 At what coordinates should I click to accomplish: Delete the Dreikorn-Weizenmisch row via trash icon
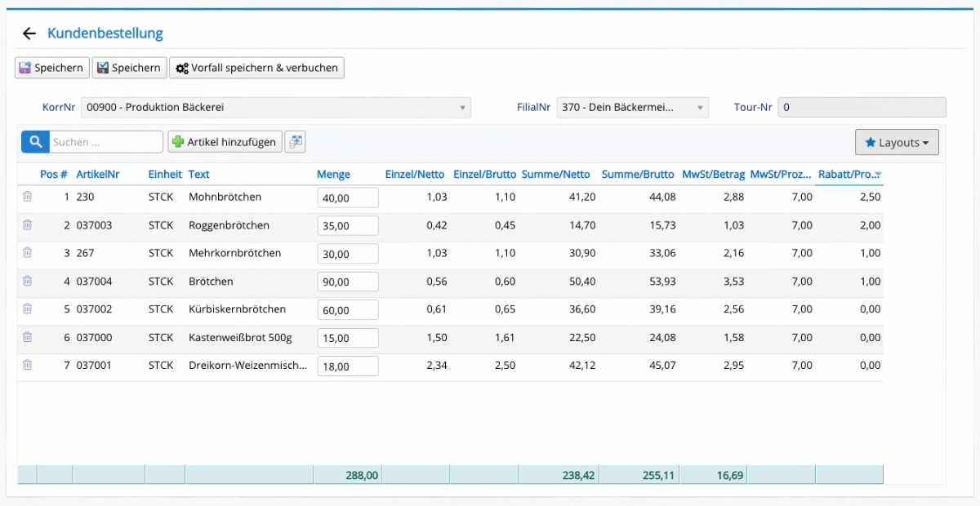(x=27, y=366)
